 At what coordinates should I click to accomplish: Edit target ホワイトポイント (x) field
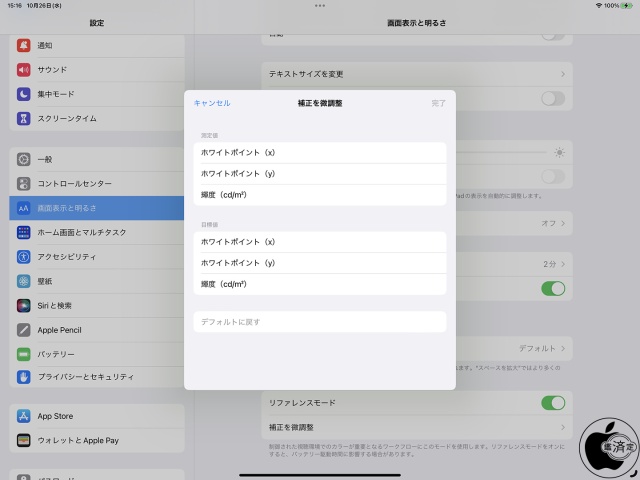[320, 242]
